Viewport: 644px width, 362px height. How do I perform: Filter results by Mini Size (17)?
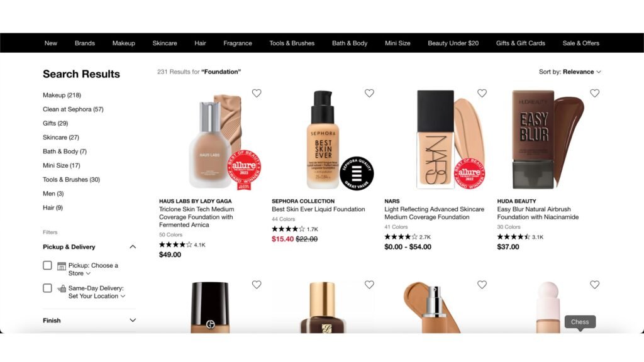point(62,165)
